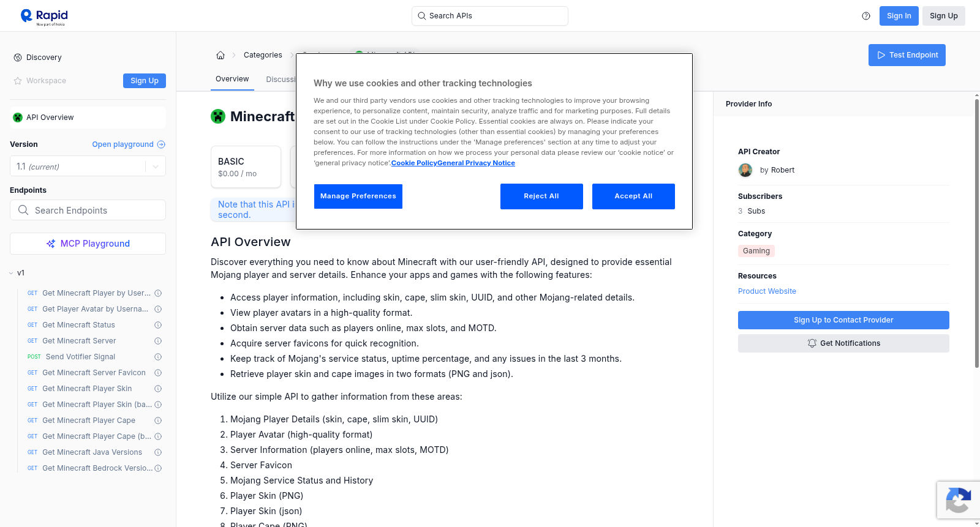Open info icon for Get Minecraft Java Versions
Image resolution: width=980 pixels, height=527 pixels.
[158, 452]
